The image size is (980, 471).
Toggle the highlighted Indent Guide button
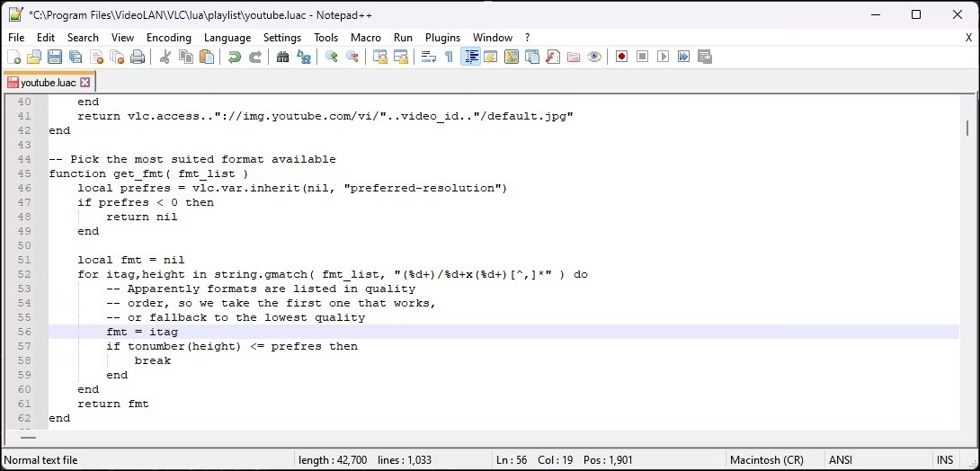(470, 57)
